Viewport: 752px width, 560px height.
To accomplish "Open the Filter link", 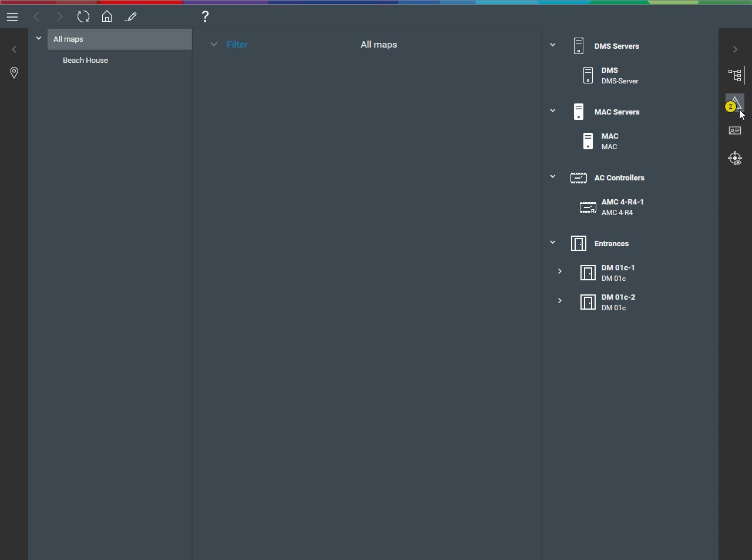I will click(237, 45).
